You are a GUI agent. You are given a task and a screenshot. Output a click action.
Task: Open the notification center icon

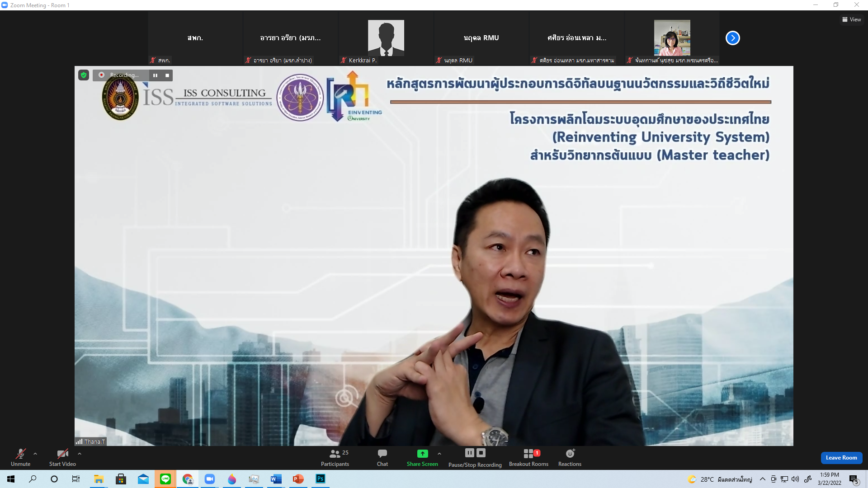click(854, 479)
